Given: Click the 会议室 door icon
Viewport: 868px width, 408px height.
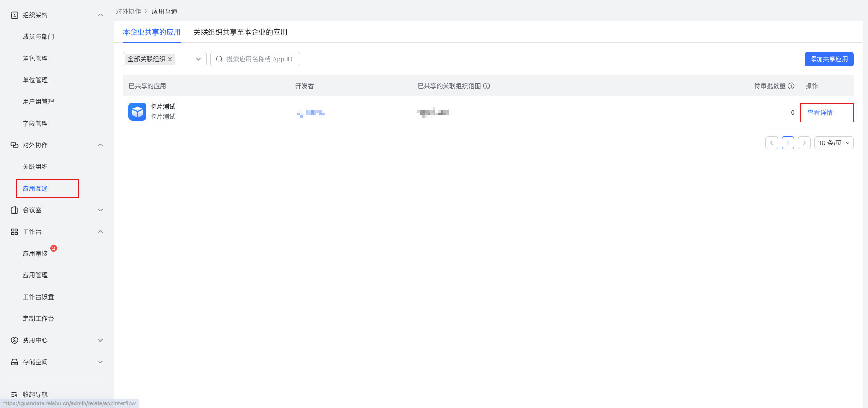Looking at the screenshot, I should pyautogui.click(x=14, y=210).
